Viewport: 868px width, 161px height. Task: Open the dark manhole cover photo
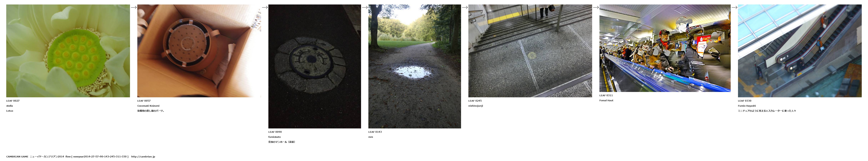pos(315,67)
